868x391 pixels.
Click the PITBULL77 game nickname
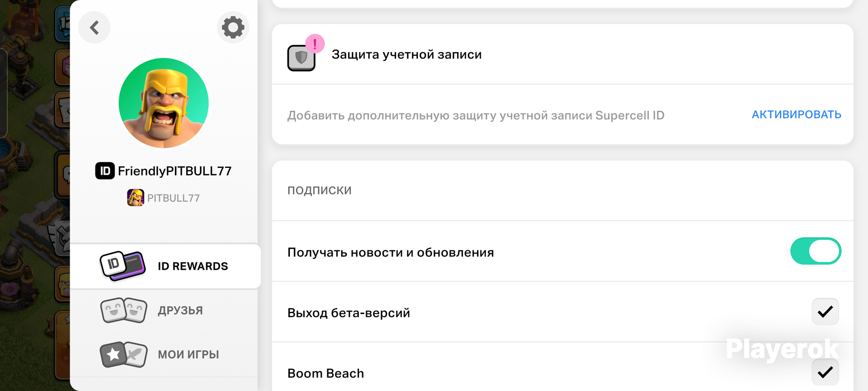coord(174,198)
